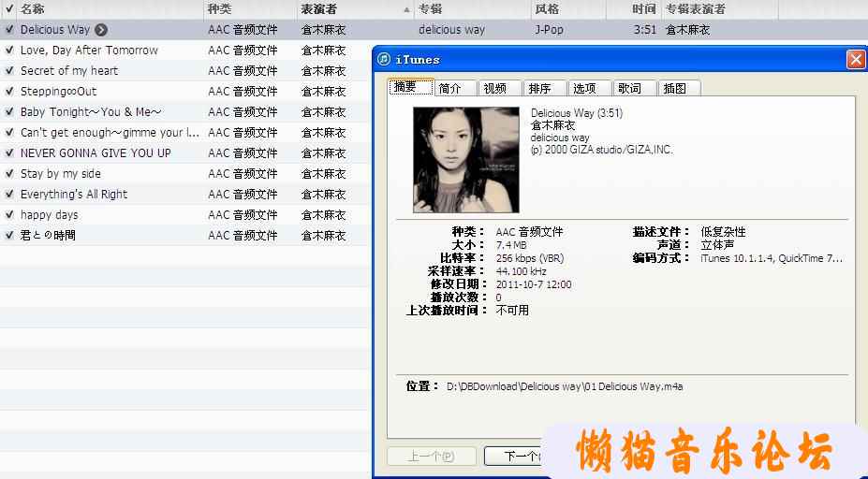Select the track Stepping∞Out

[59, 92]
